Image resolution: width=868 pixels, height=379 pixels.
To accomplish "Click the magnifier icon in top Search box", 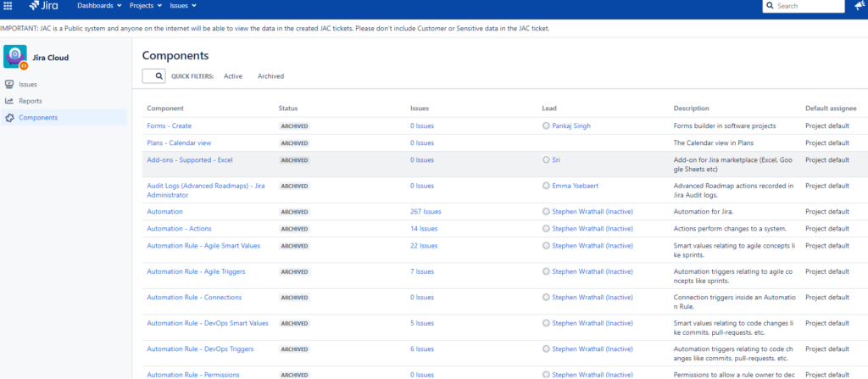I will pos(770,6).
